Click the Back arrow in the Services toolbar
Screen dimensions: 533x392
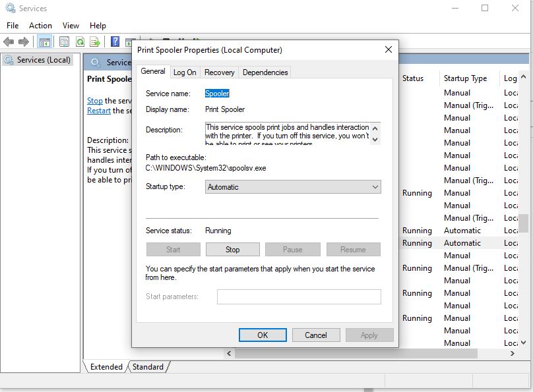pos(9,42)
